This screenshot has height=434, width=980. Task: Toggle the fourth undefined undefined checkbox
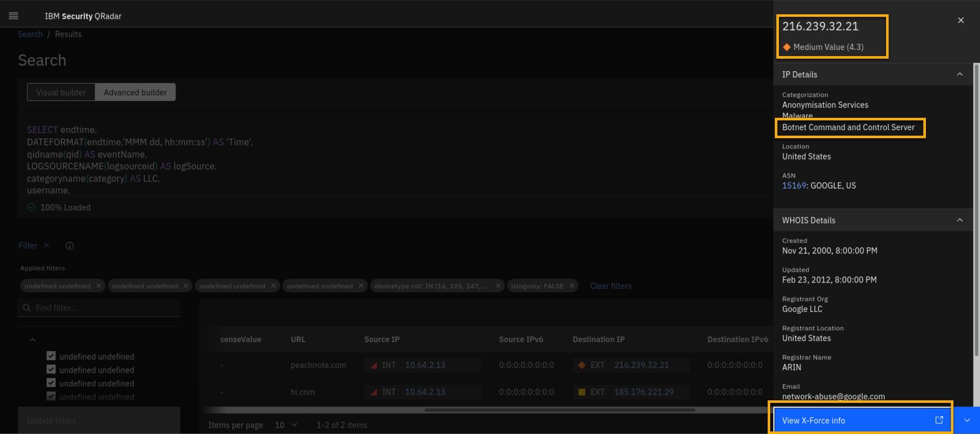51,396
